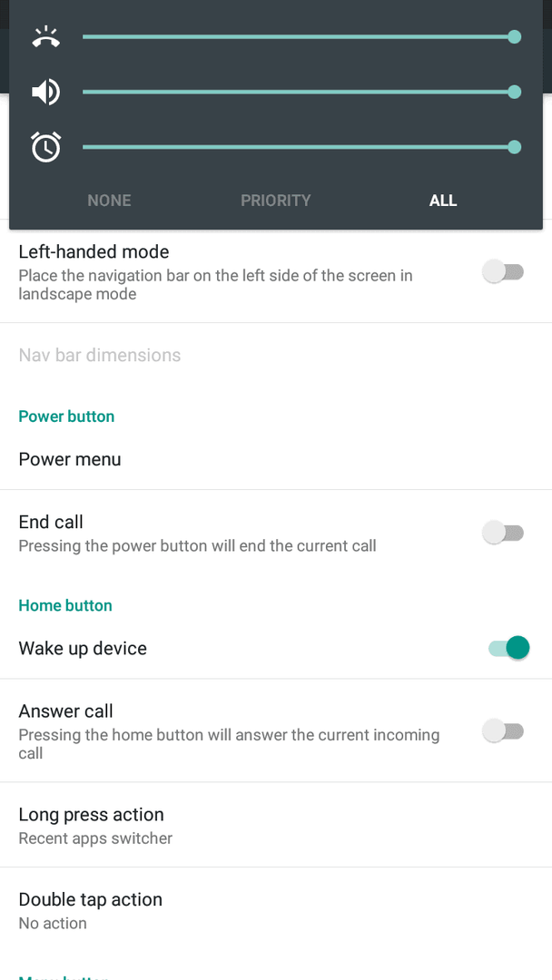Open Power menu settings
The image size is (552, 980).
coord(276,459)
